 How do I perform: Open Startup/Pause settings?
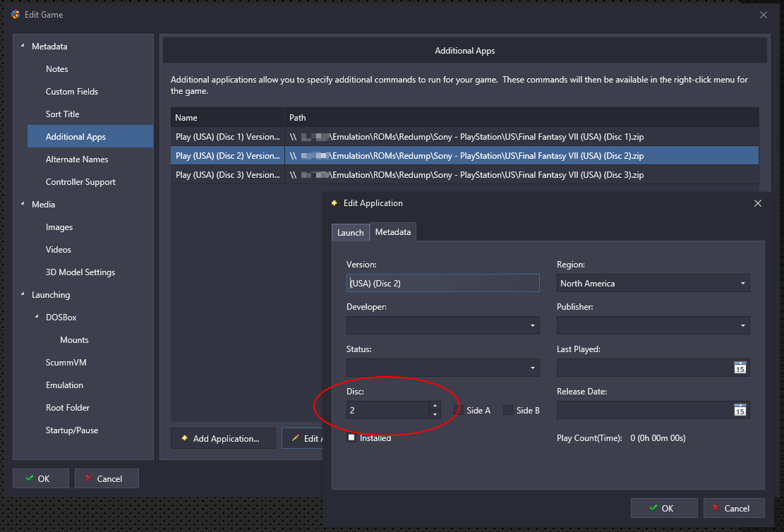coord(72,430)
